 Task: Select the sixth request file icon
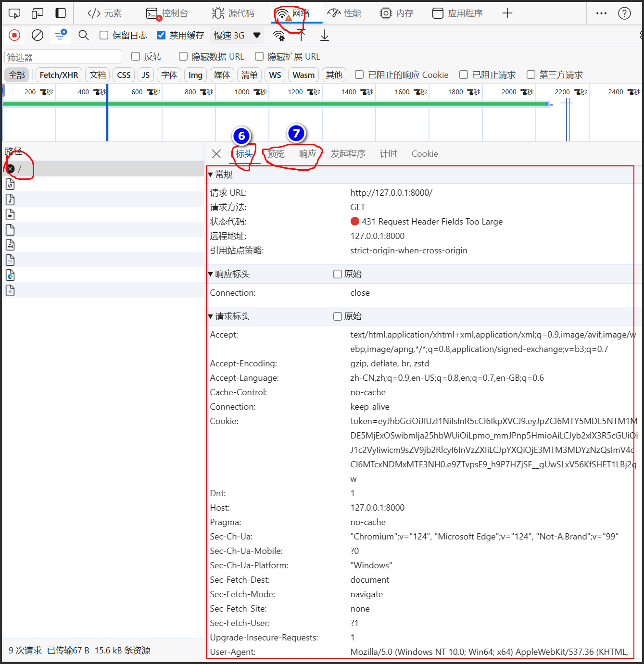click(x=10, y=245)
